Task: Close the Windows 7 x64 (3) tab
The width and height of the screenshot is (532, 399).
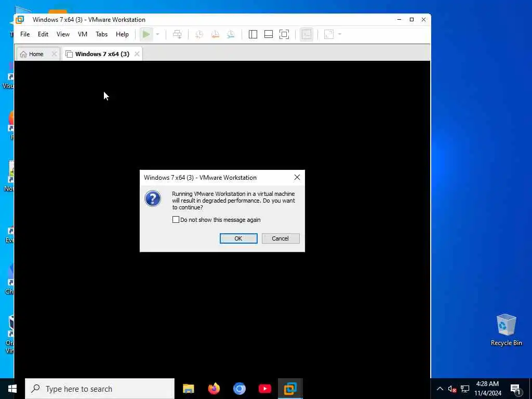Action: tap(137, 54)
